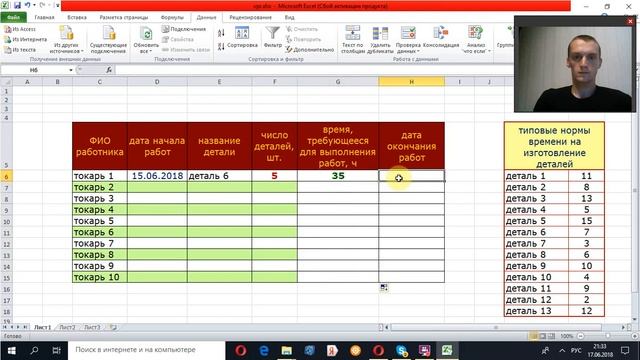Click Page Break Preview button
640x360 pixels.
point(551,336)
